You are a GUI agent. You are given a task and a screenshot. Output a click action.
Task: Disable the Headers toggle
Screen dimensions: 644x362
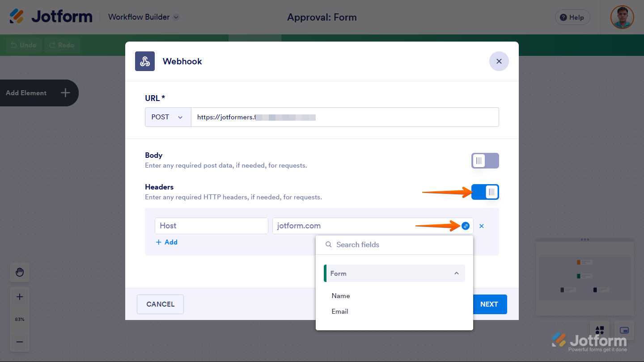click(485, 192)
